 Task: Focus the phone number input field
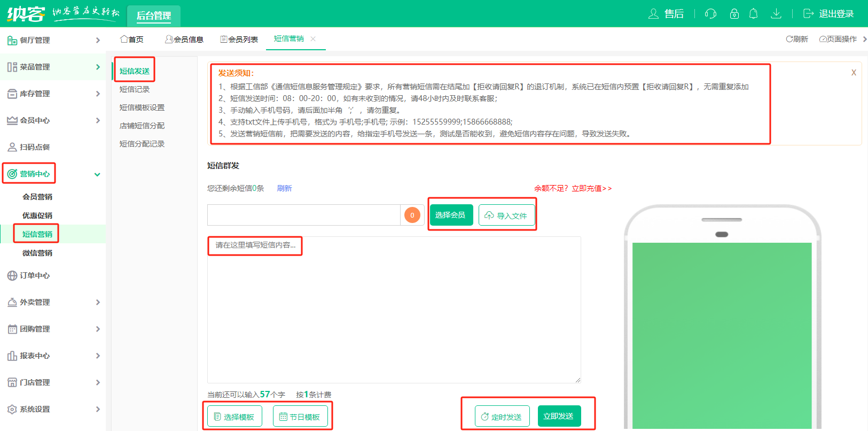(x=304, y=215)
